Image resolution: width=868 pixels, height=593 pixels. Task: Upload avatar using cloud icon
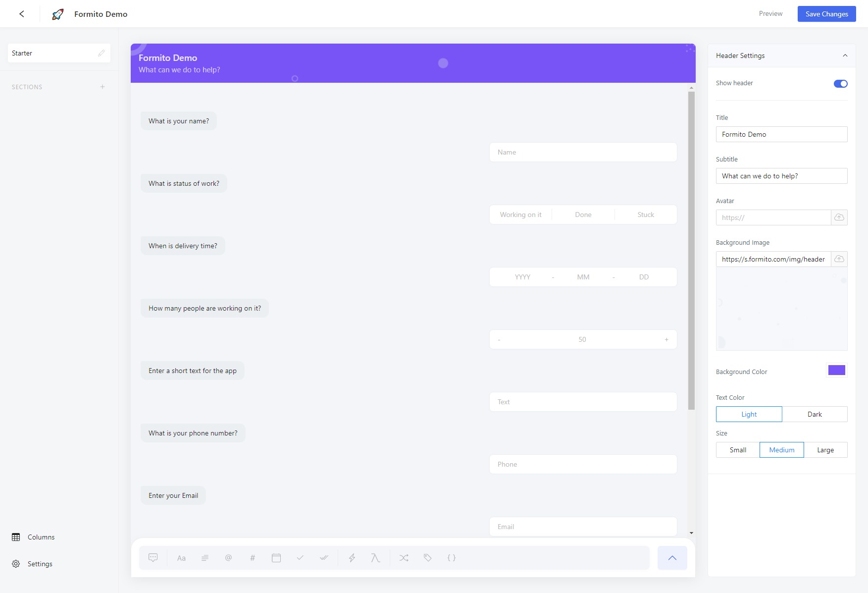pyautogui.click(x=839, y=217)
